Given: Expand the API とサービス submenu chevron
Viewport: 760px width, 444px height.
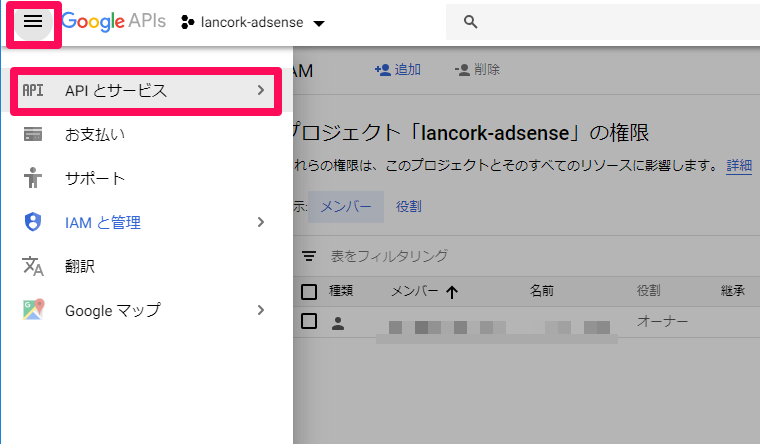Looking at the screenshot, I should click(x=261, y=90).
